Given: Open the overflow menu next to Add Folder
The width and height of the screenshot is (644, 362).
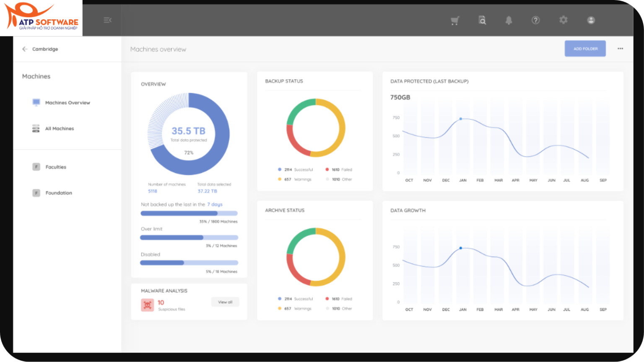Looking at the screenshot, I should point(620,49).
